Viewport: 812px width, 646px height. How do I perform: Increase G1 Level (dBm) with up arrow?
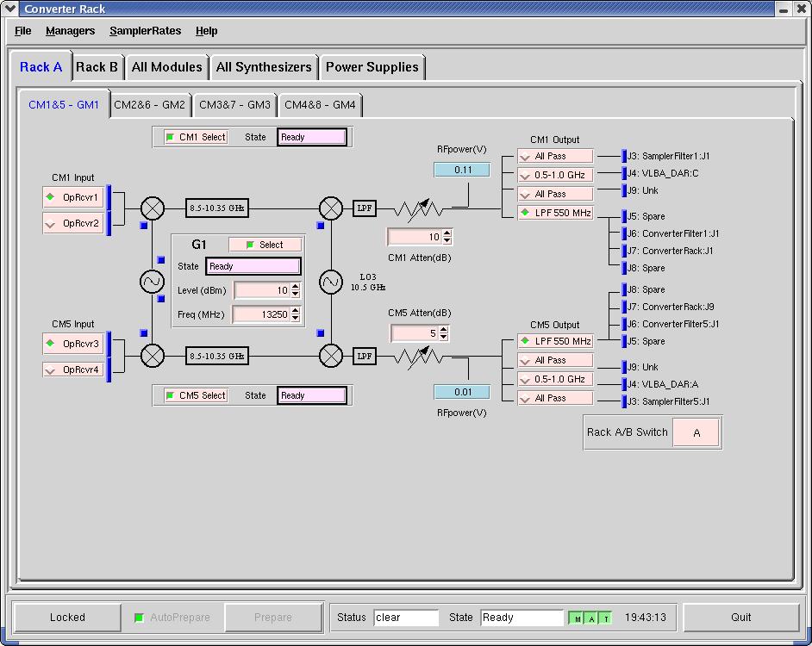(296, 287)
